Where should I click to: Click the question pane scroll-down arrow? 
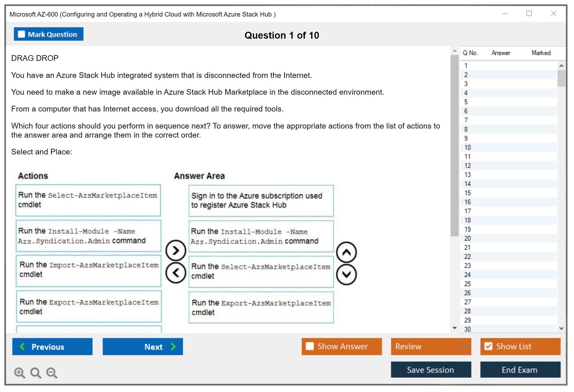(x=454, y=328)
